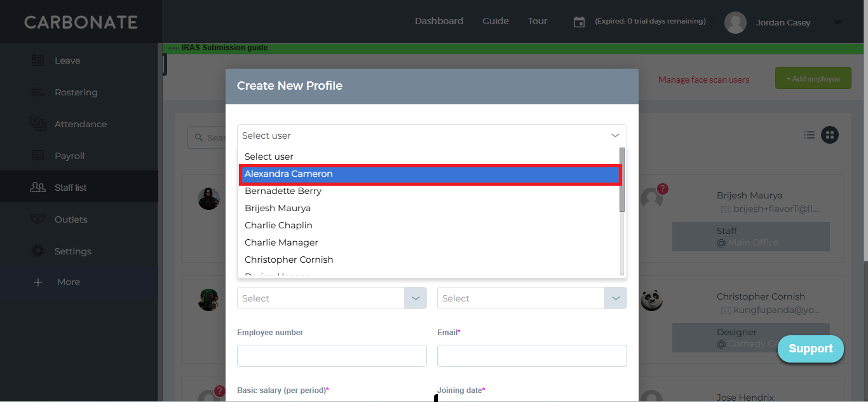The width and height of the screenshot is (868, 402).
Task: Click the Support chat button
Action: [x=810, y=349]
